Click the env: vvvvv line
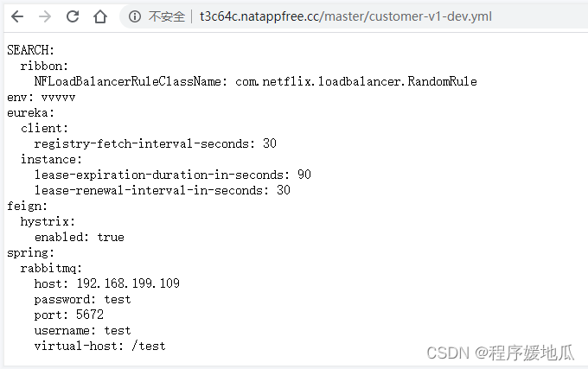Viewport: 588px width, 369px height. tap(42, 98)
